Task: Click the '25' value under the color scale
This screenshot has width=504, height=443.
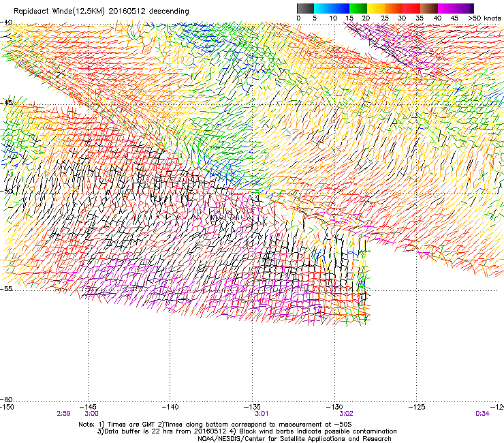Action: pos(384,18)
